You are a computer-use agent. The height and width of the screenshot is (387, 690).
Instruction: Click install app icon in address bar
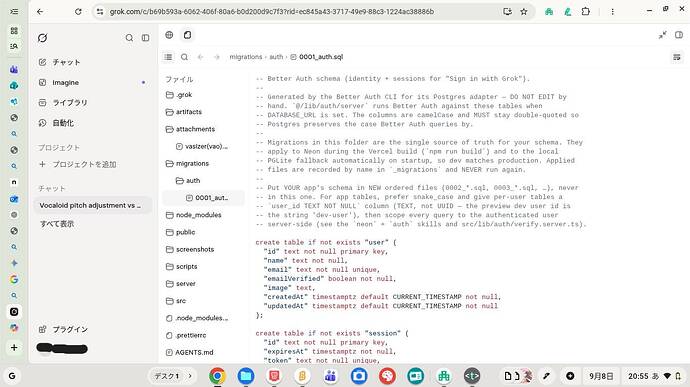pyautogui.click(x=507, y=11)
